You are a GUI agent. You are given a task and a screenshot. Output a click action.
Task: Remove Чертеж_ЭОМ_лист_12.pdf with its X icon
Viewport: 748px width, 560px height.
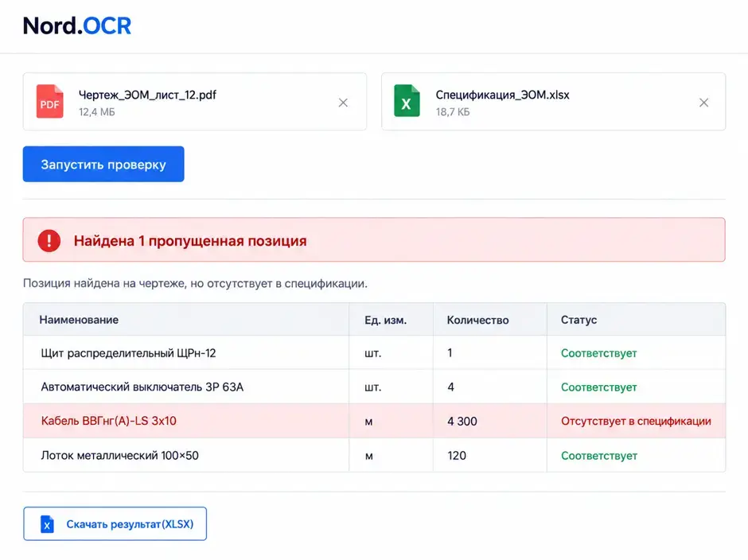point(343,103)
